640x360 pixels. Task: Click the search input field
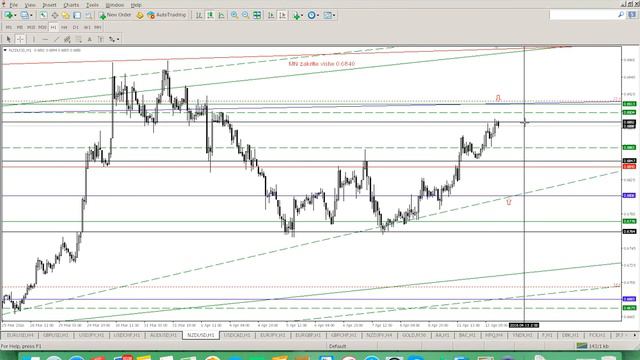583,15
